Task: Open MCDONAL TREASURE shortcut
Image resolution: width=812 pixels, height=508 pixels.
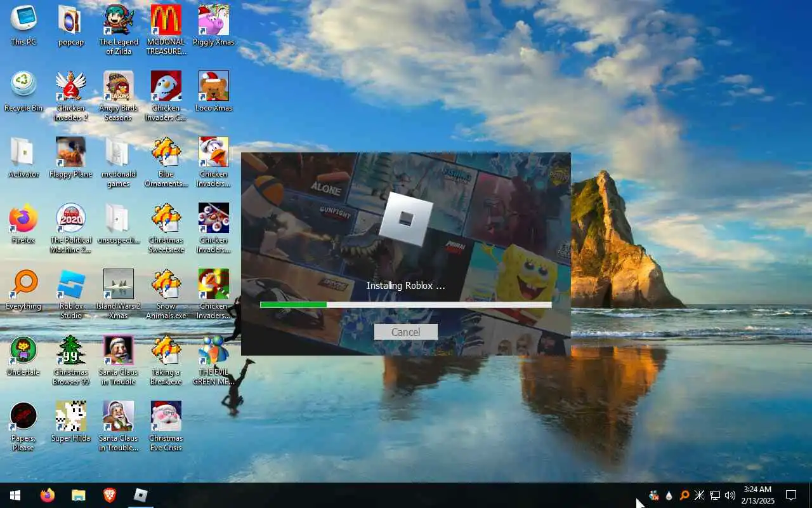Action: [x=166, y=30]
